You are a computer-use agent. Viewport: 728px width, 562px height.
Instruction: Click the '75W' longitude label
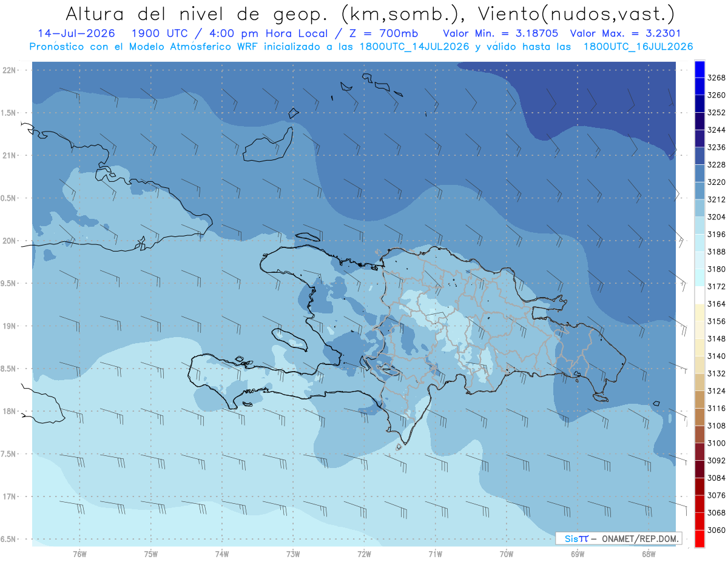(x=150, y=554)
